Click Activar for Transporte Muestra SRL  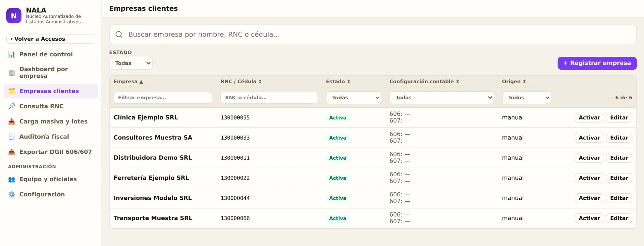(589, 218)
